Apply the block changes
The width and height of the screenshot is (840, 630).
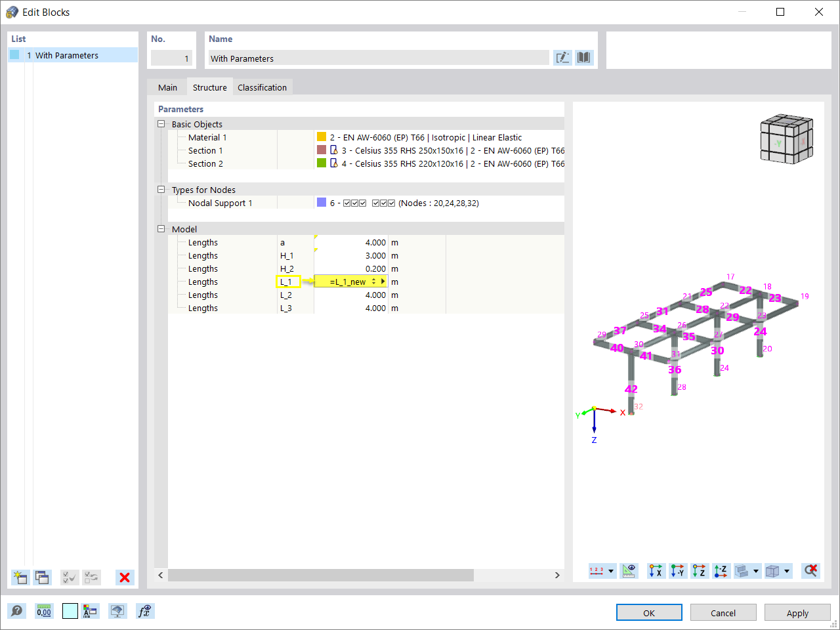pyautogui.click(x=797, y=612)
